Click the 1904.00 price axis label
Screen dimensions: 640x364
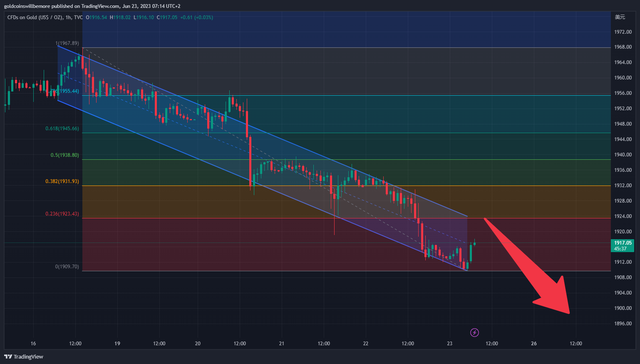click(x=623, y=293)
